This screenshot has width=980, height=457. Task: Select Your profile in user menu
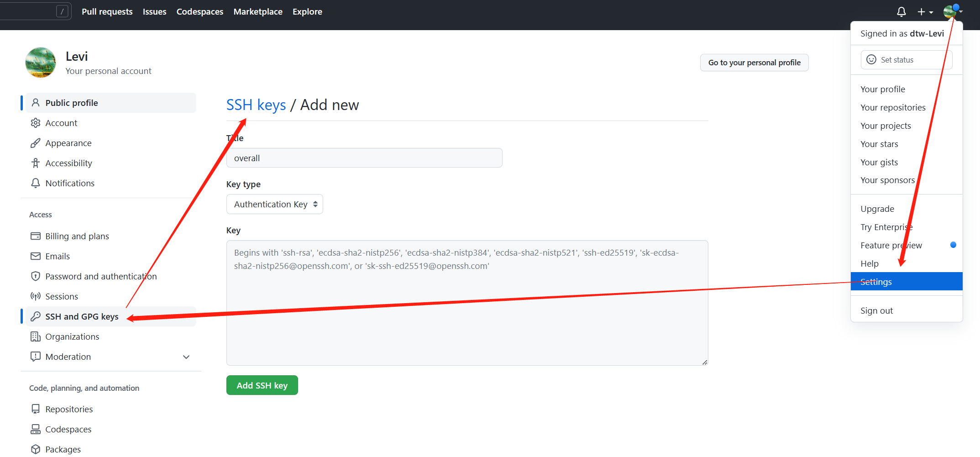coord(907,89)
